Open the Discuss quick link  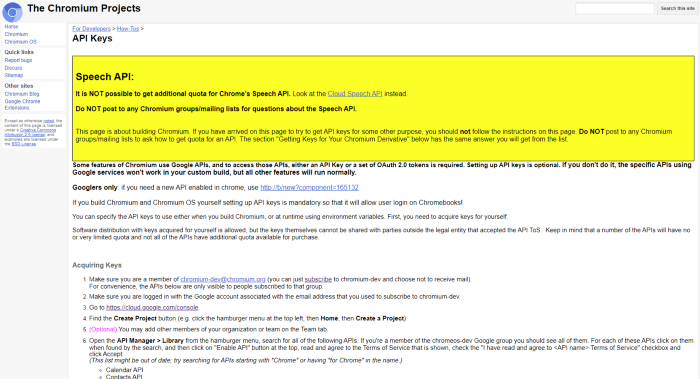point(13,68)
